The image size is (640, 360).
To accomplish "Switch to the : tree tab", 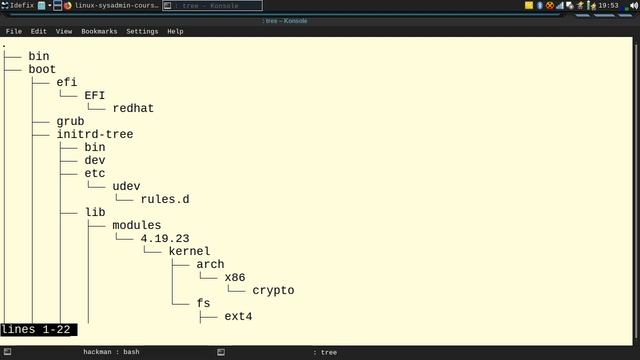I will point(325,352).
